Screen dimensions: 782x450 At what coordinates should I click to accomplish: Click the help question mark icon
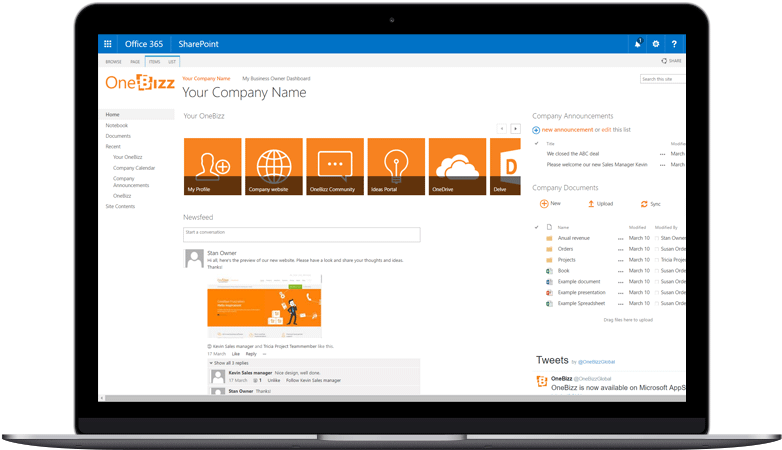tap(675, 44)
